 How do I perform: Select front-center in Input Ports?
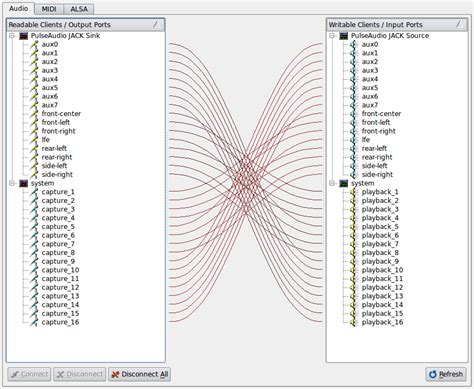381,114
